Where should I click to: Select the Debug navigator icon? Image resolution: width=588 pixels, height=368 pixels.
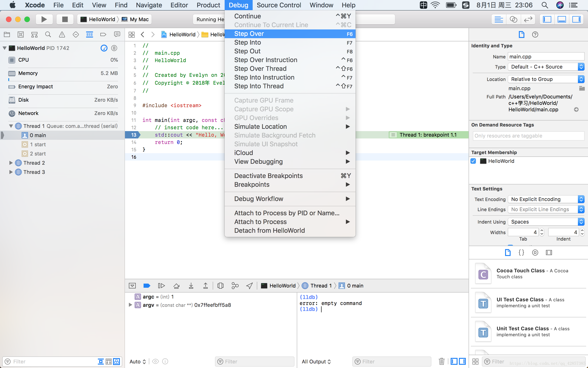pyautogui.click(x=89, y=34)
